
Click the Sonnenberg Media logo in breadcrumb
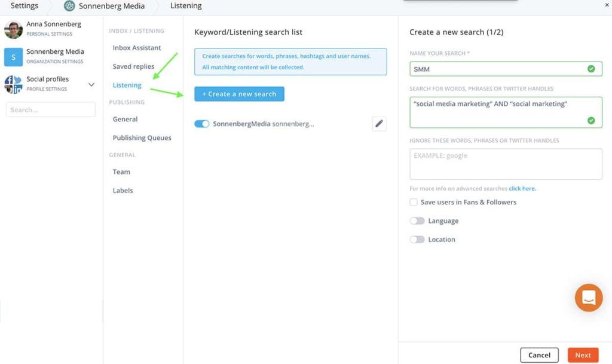[69, 6]
